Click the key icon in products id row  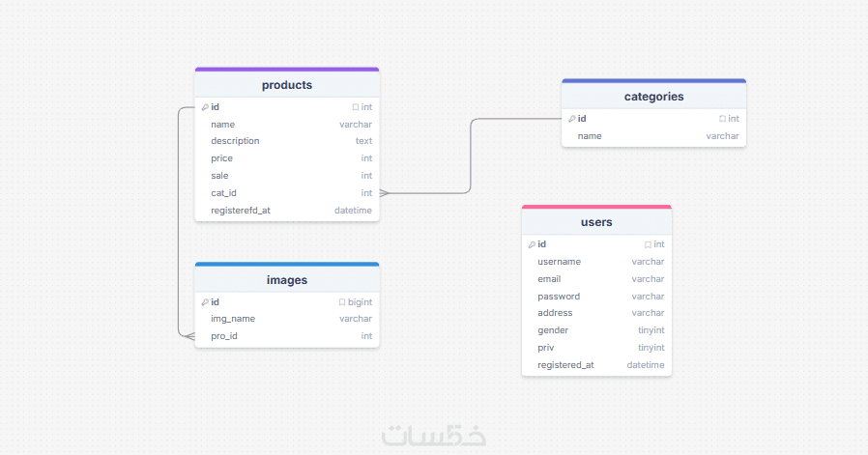point(205,107)
